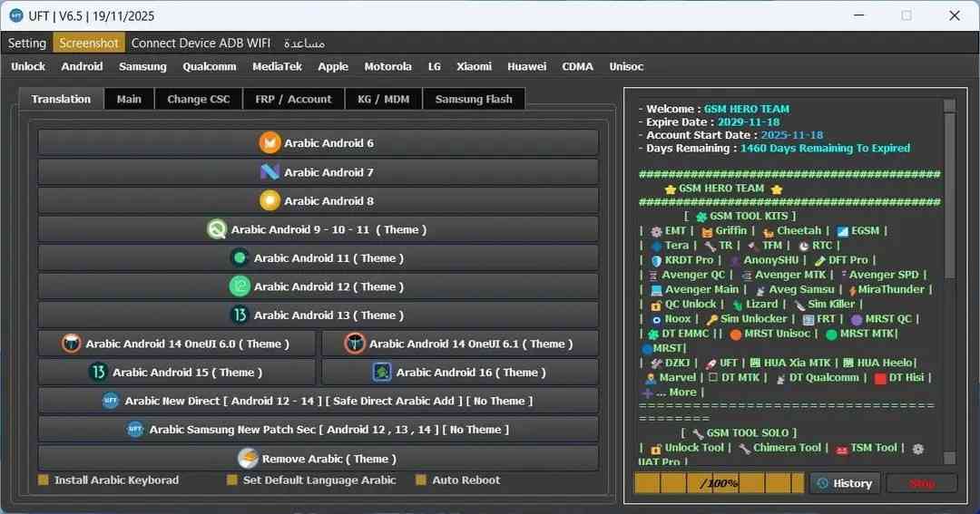
Task: Click the Remove Arabic ( Theme ) label
Action: click(x=329, y=459)
